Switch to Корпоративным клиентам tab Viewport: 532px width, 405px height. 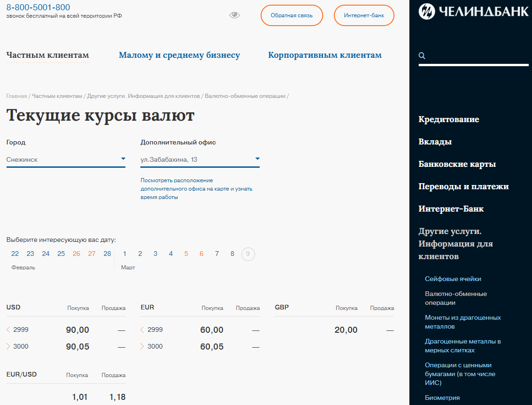click(x=325, y=55)
